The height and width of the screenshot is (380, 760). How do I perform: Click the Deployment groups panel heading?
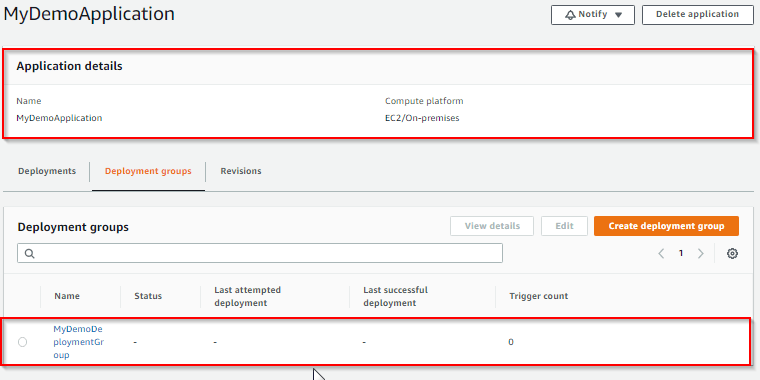73,227
